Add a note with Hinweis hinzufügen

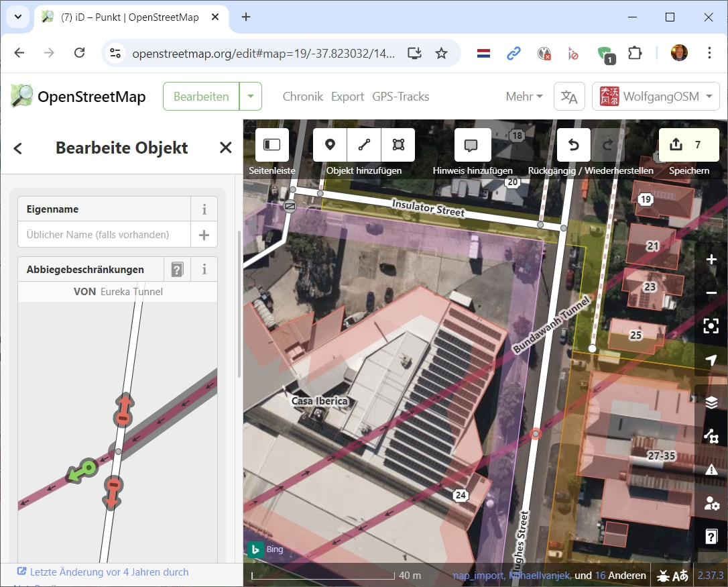(x=472, y=145)
